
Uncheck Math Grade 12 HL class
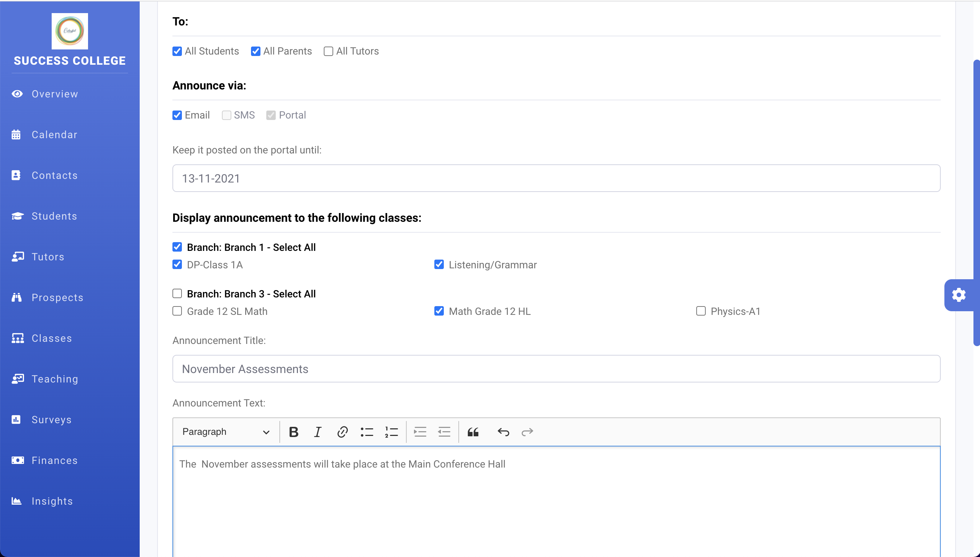click(x=439, y=311)
